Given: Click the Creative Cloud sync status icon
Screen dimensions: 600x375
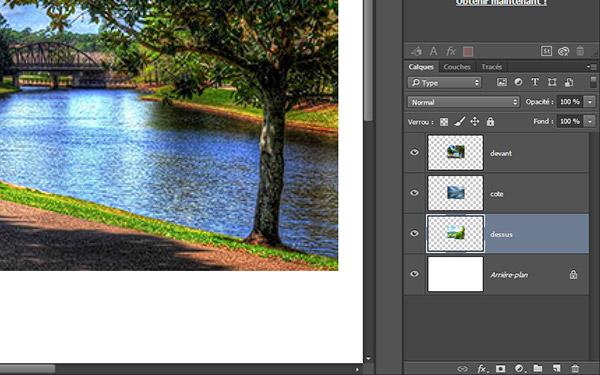Looking at the screenshot, I should pyautogui.click(x=563, y=51).
